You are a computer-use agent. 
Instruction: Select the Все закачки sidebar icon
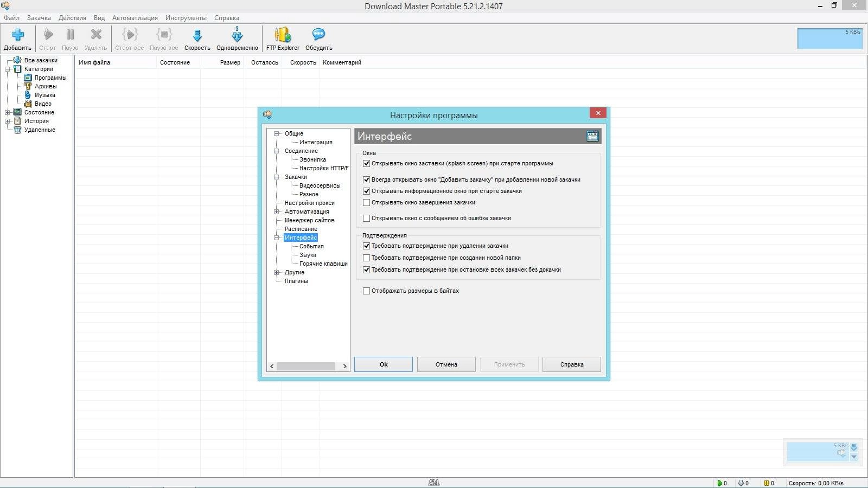17,60
